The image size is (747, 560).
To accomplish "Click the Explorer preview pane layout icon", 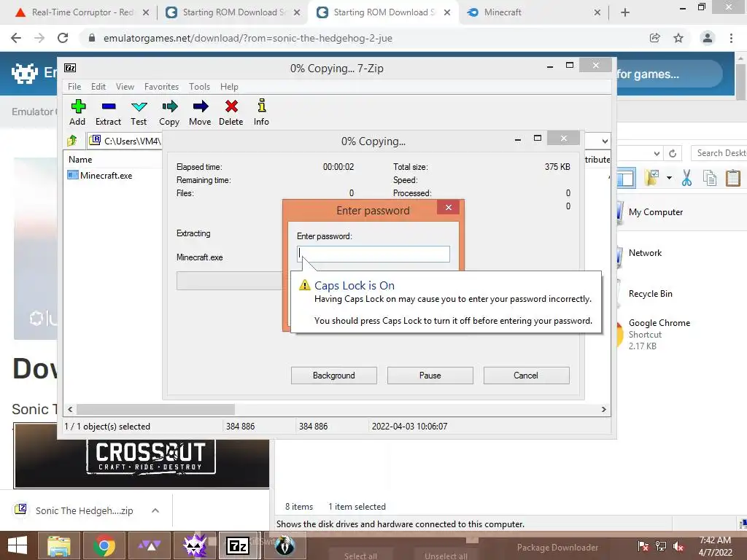I will coord(626,178).
